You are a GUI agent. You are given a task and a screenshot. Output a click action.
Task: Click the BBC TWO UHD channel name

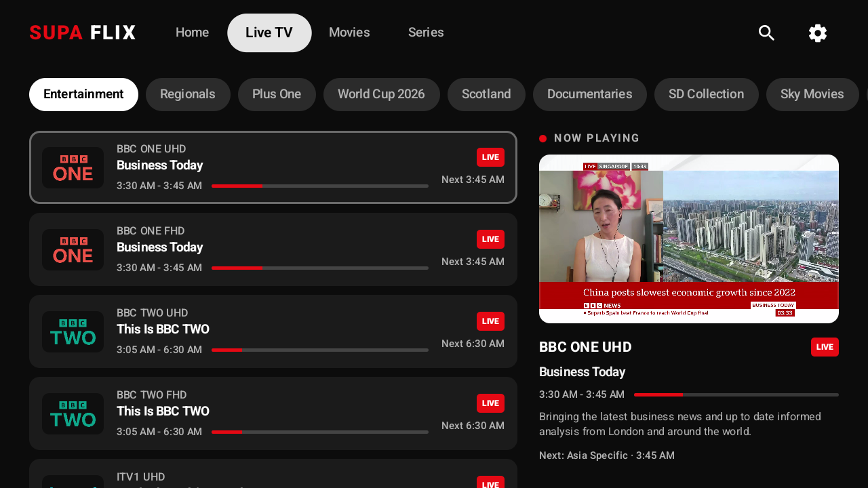153,313
